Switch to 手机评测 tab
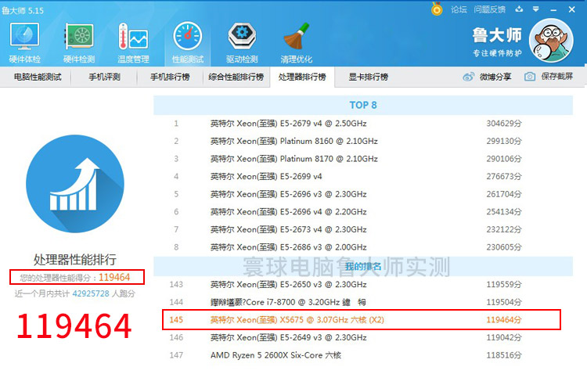Viewport: 587px width, 392px height. point(104,77)
